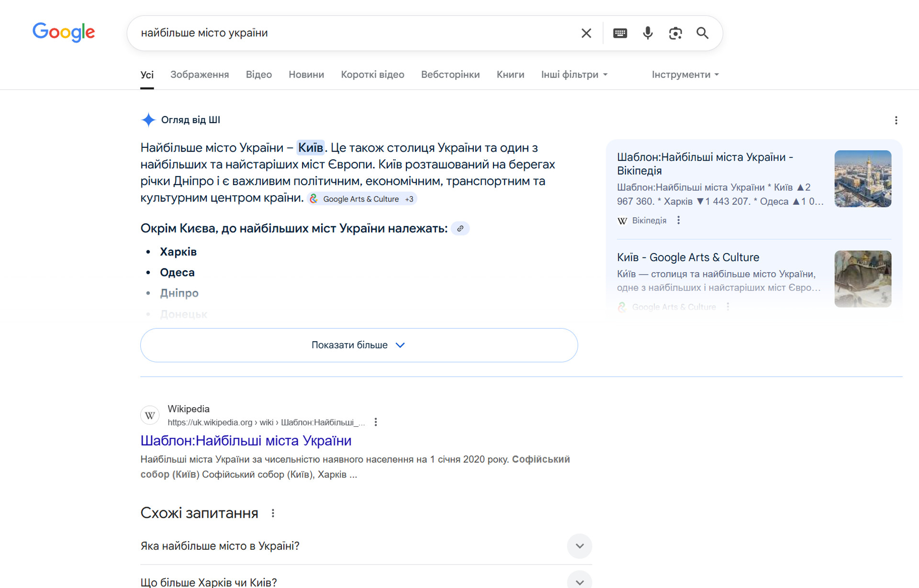Start voice search with microphone icon
This screenshot has width=919, height=588.
click(x=648, y=33)
